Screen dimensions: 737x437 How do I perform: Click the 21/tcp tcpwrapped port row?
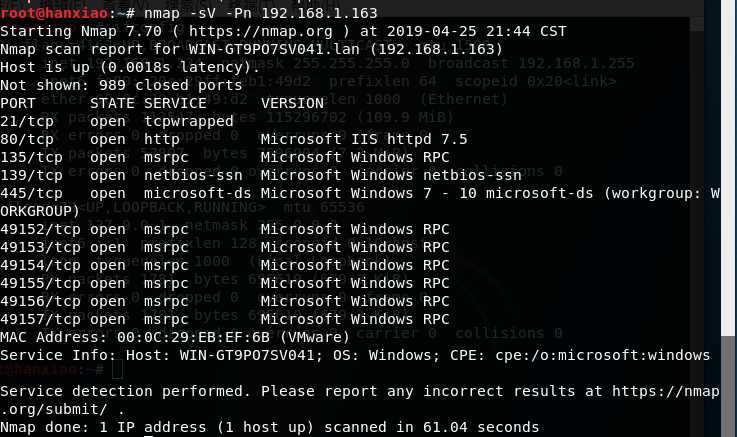click(117, 121)
